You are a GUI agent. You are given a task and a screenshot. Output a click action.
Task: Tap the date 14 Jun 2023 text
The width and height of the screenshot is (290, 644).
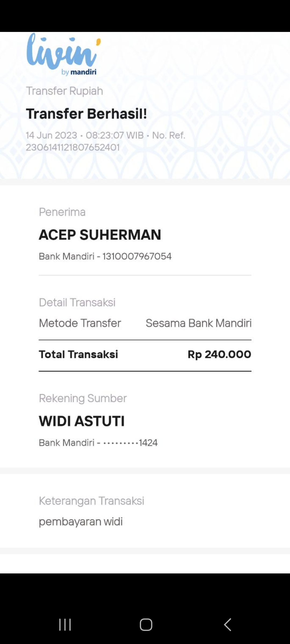52,135
